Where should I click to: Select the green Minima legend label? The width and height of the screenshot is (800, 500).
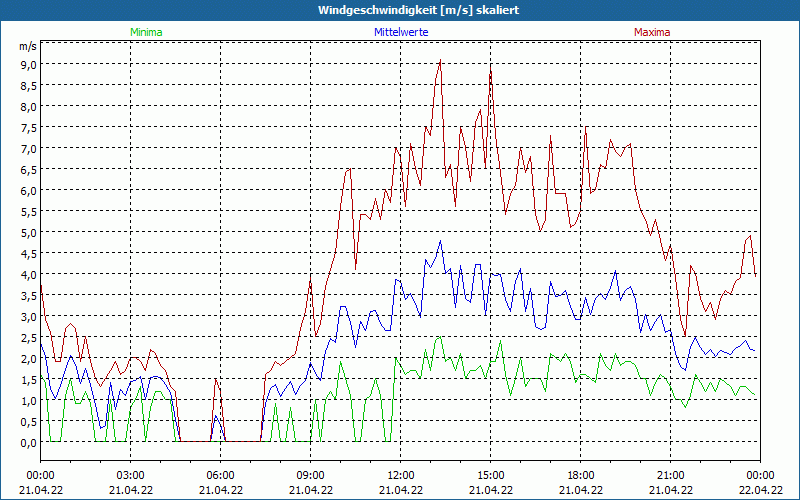click(x=146, y=32)
